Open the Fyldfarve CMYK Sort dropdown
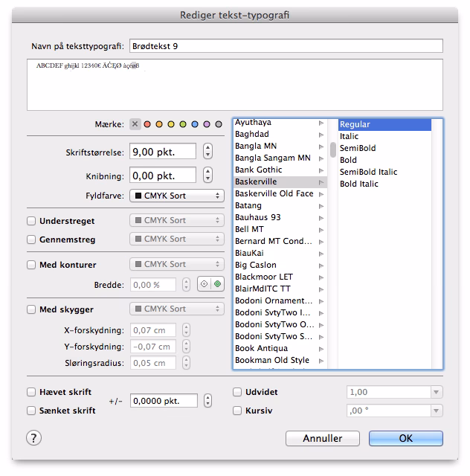The width and height of the screenshot is (470, 476). click(177, 196)
